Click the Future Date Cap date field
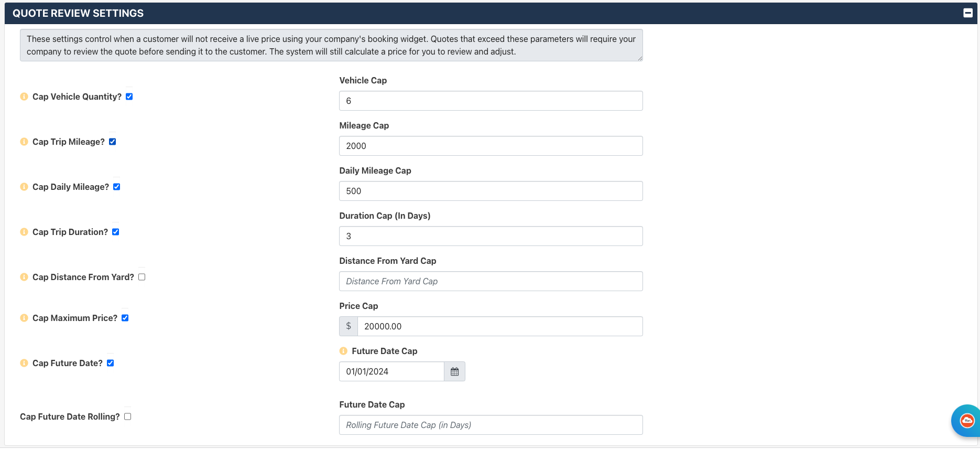 391,371
